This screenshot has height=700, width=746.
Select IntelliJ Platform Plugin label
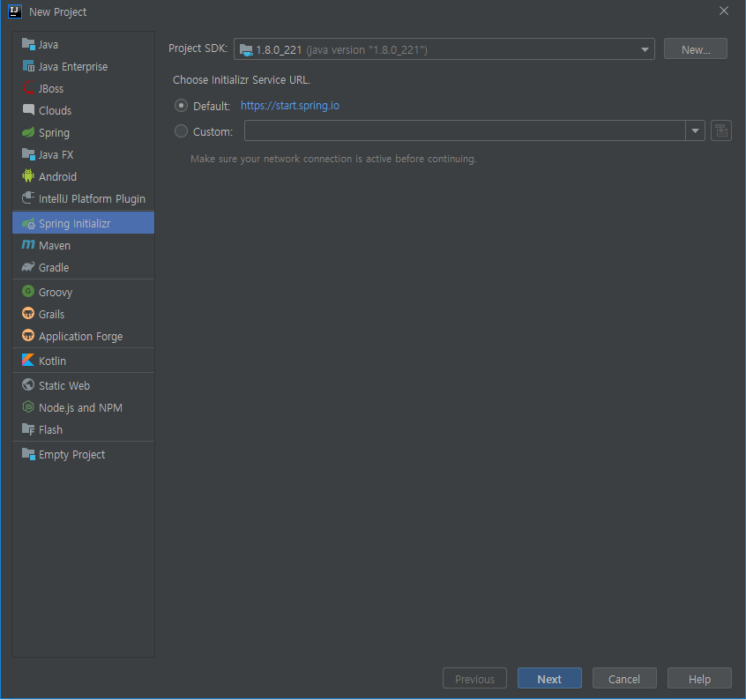93,198
